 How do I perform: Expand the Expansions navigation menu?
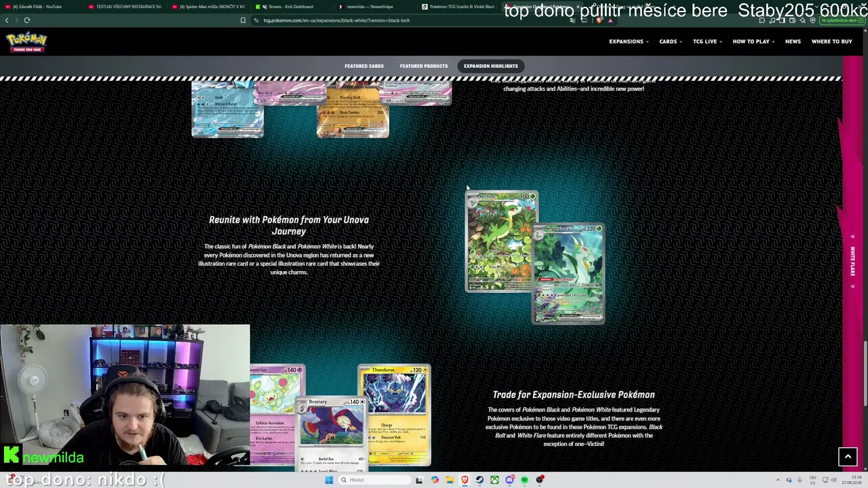[629, 41]
